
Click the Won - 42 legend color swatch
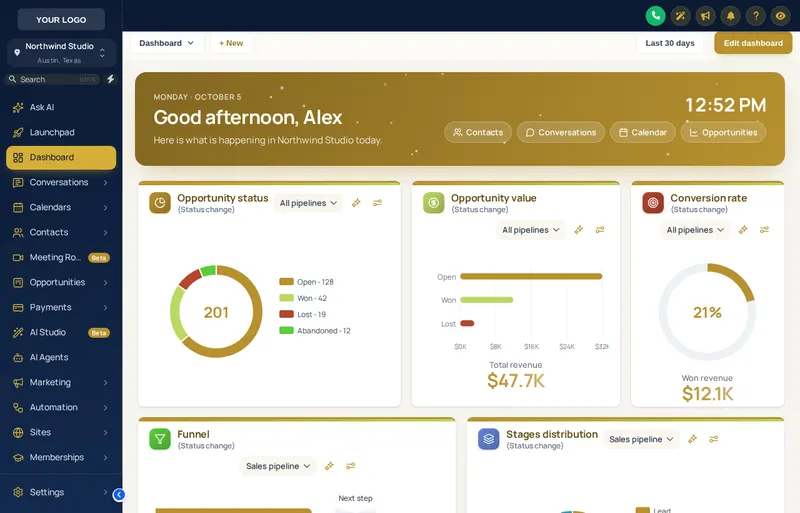coord(286,298)
